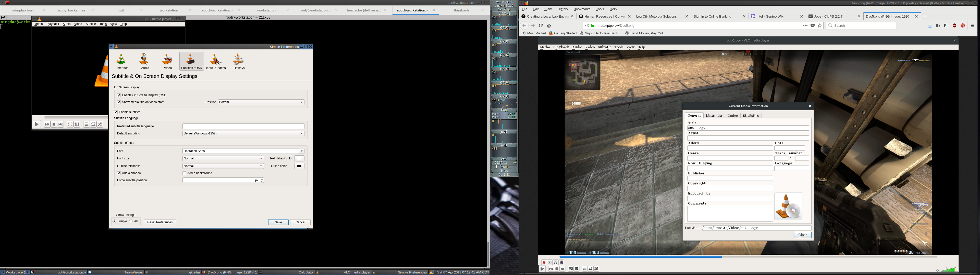Screen dimensions: 980x275
Task: Expand the Font size dropdown
Action: point(223,158)
